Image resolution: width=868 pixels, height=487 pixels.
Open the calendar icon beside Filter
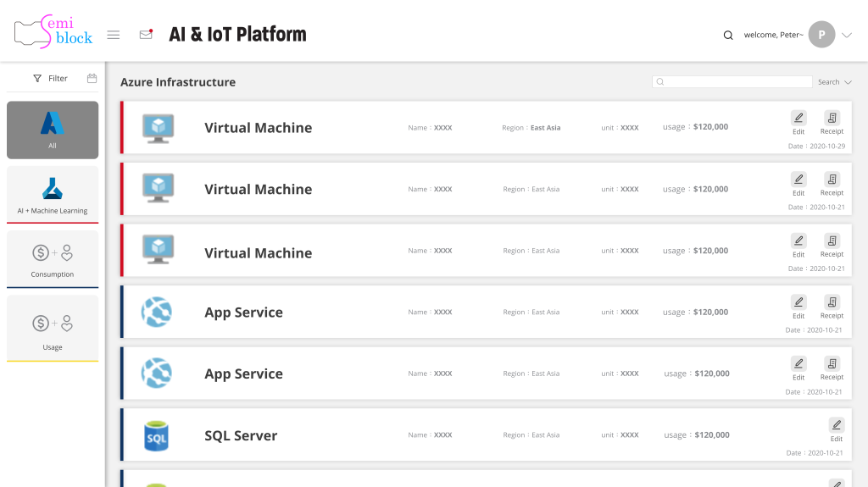[92, 78]
